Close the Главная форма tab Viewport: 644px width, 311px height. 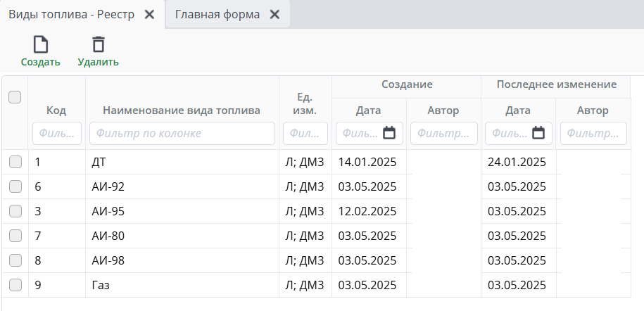[x=274, y=14]
